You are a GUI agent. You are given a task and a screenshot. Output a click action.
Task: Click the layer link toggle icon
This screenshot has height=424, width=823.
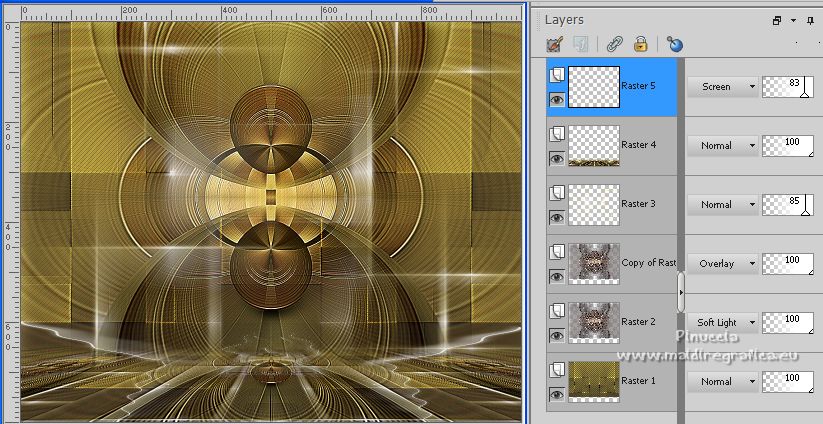(x=615, y=44)
